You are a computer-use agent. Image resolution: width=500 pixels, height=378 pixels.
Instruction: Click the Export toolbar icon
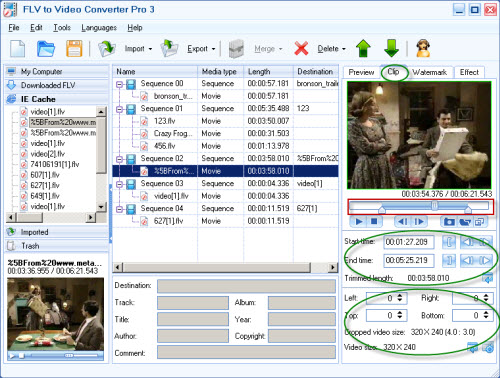[x=169, y=49]
